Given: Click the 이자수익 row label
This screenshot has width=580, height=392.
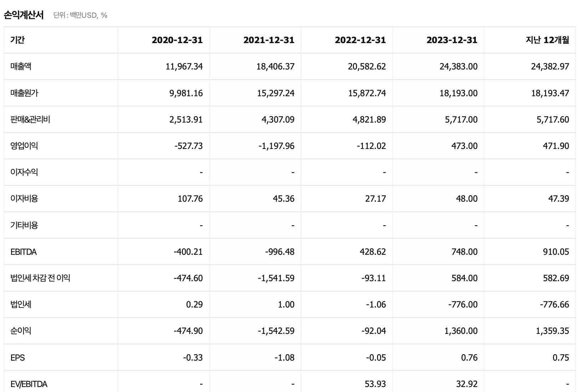Looking at the screenshot, I should pos(24,172).
